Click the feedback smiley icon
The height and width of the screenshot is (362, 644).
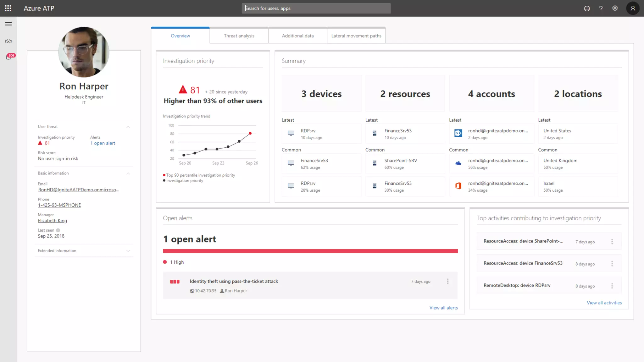click(587, 8)
